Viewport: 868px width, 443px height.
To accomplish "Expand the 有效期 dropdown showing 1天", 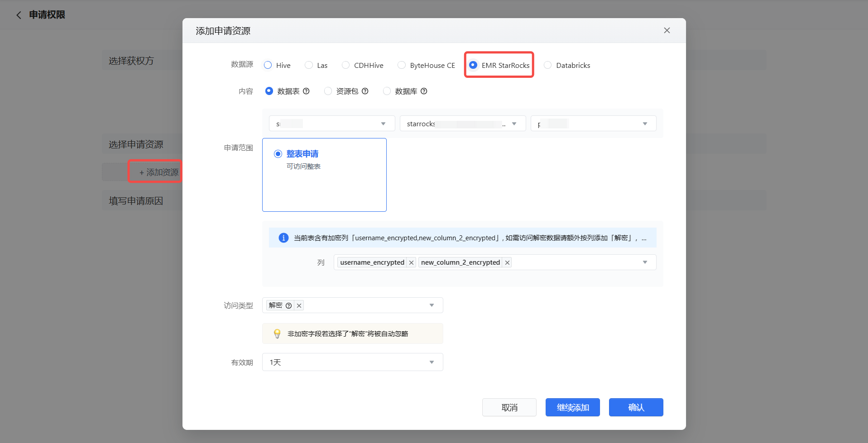I will [352, 362].
